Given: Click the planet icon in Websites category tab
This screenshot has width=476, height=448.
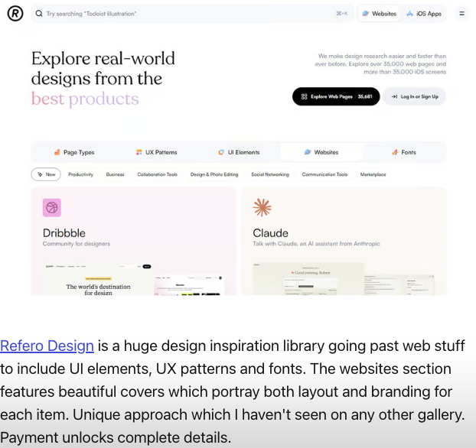Looking at the screenshot, I should [x=308, y=152].
